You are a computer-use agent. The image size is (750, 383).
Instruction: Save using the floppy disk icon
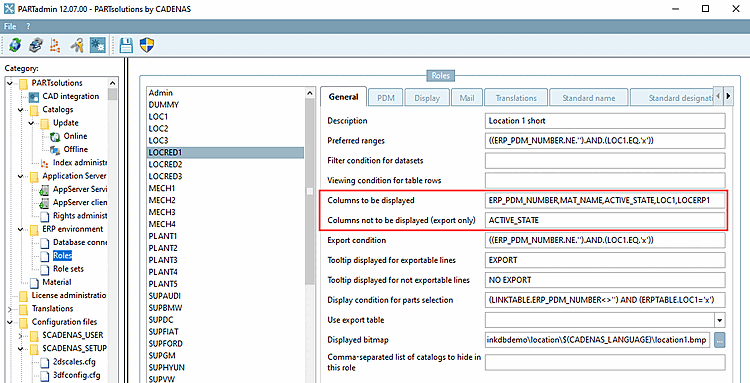coord(126,45)
